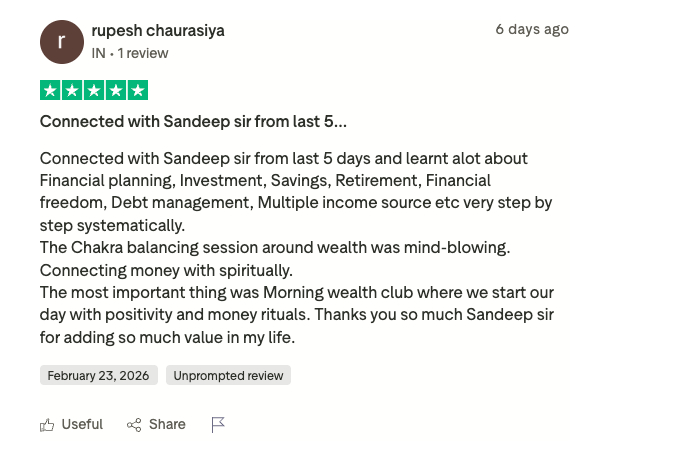Click the '1 review' count text
700x474 pixels.
tap(143, 53)
